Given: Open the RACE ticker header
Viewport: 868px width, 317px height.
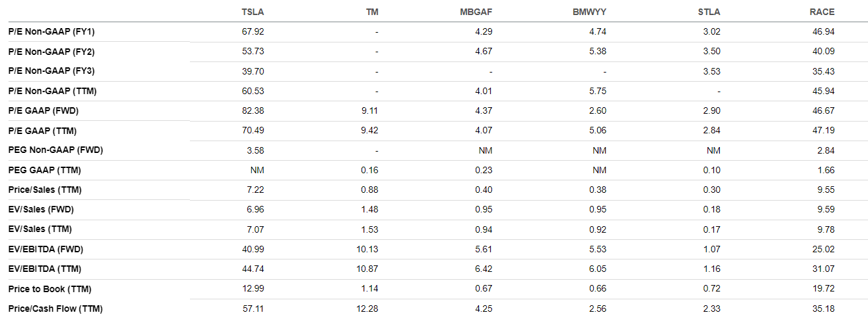Looking at the screenshot, I should (x=822, y=12).
